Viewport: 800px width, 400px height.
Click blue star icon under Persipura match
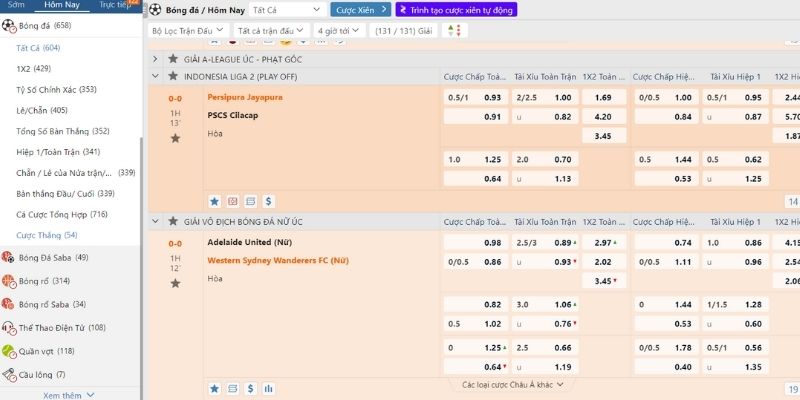(x=214, y=202)
